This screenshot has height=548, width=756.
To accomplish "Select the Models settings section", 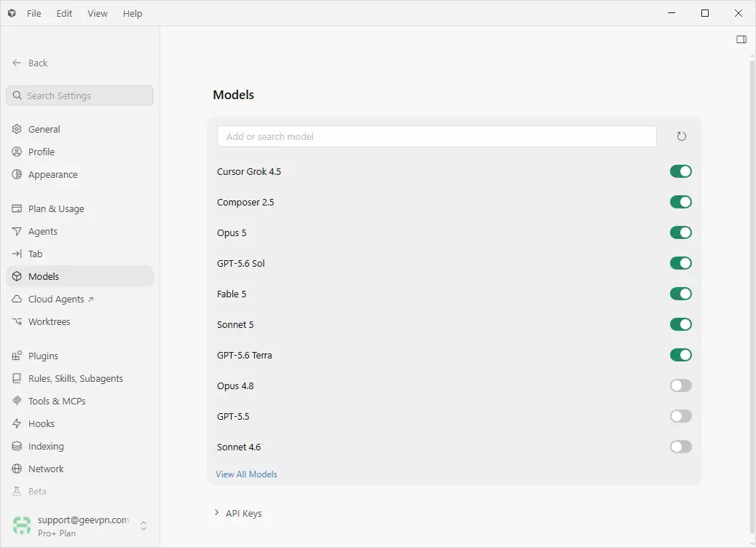I will click(80, 276).
